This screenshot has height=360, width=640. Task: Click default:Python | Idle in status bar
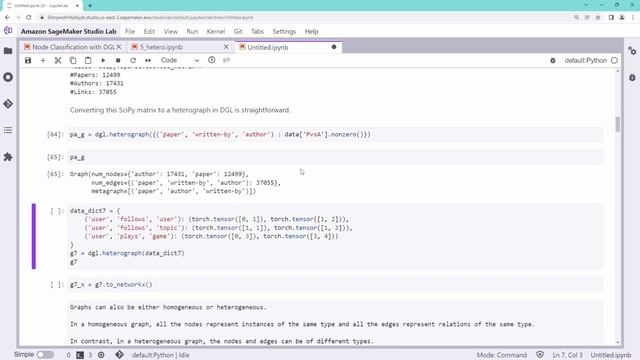160,355
